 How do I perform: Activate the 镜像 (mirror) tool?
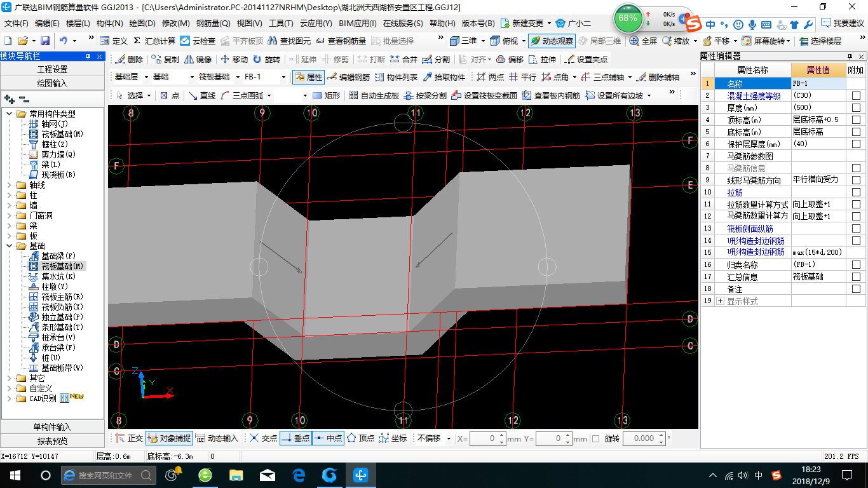(198, 60)
